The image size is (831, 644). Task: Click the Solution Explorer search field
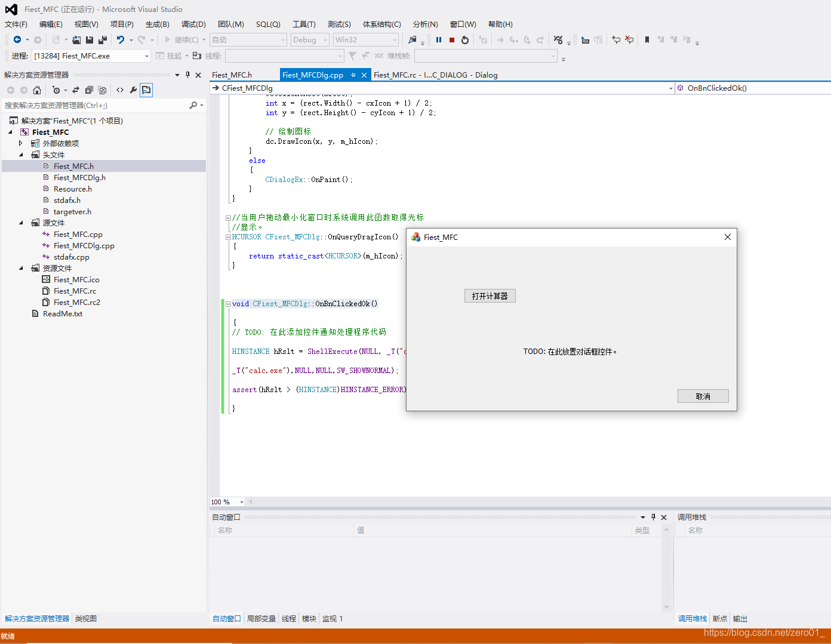(96, 105)
